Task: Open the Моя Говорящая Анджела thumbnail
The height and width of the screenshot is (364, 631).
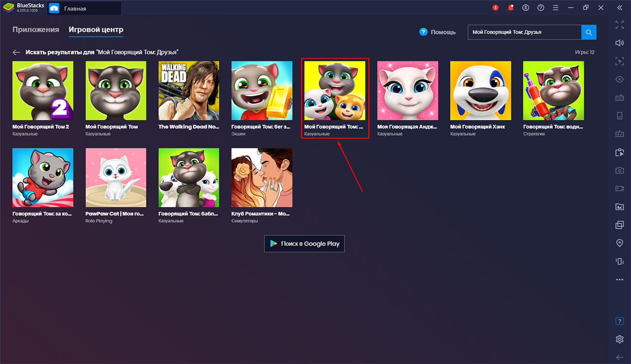Action: tap(408, 90)
